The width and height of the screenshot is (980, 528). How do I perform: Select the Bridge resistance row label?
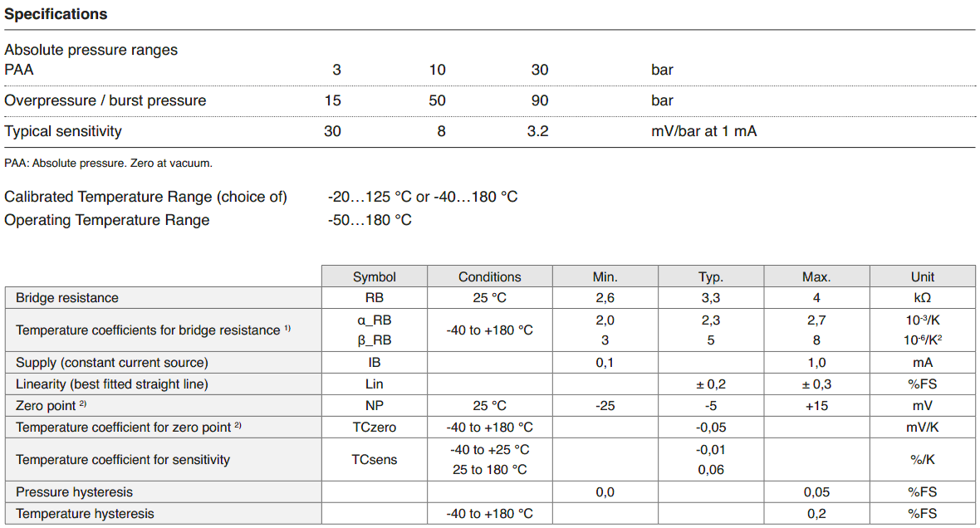67,298
